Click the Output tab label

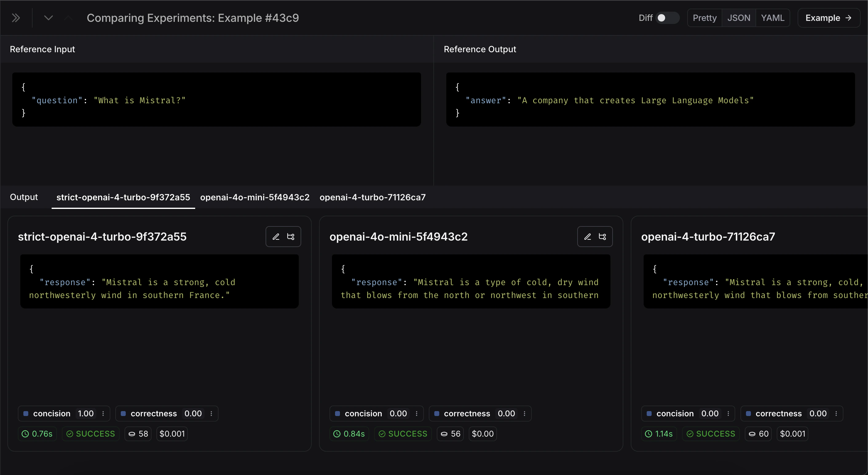click(x=24, y=198)
